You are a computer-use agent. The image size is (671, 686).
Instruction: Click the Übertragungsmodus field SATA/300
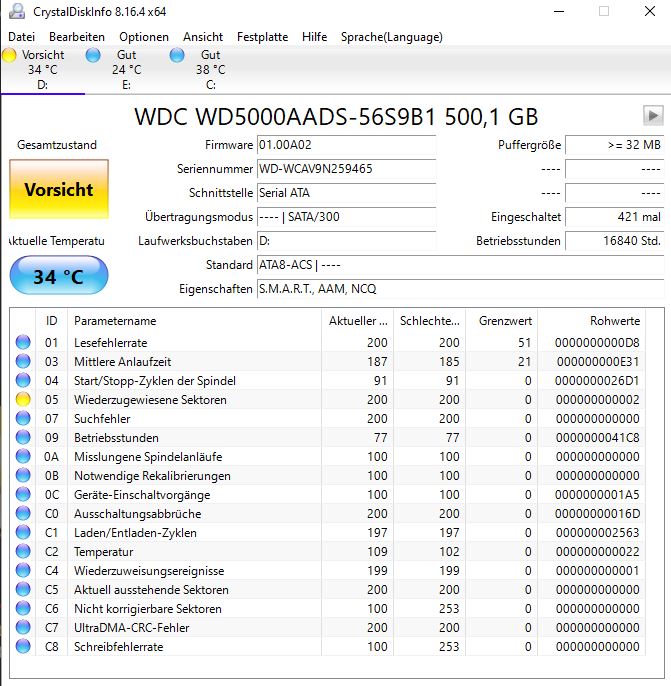346,217
